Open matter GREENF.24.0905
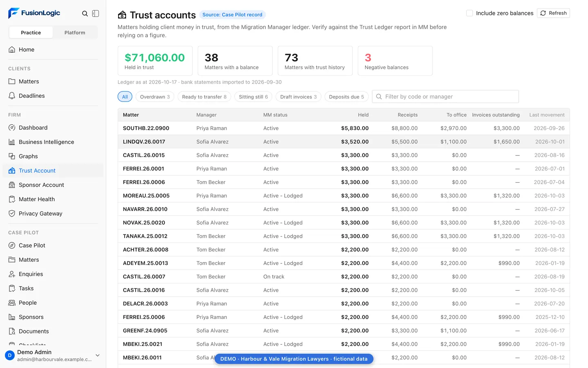 [343, 330]
